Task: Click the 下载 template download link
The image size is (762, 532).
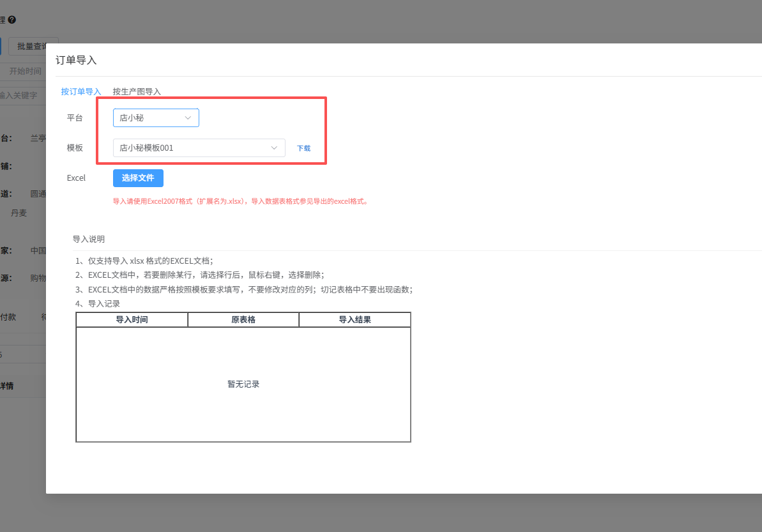Action: (304, 148)
